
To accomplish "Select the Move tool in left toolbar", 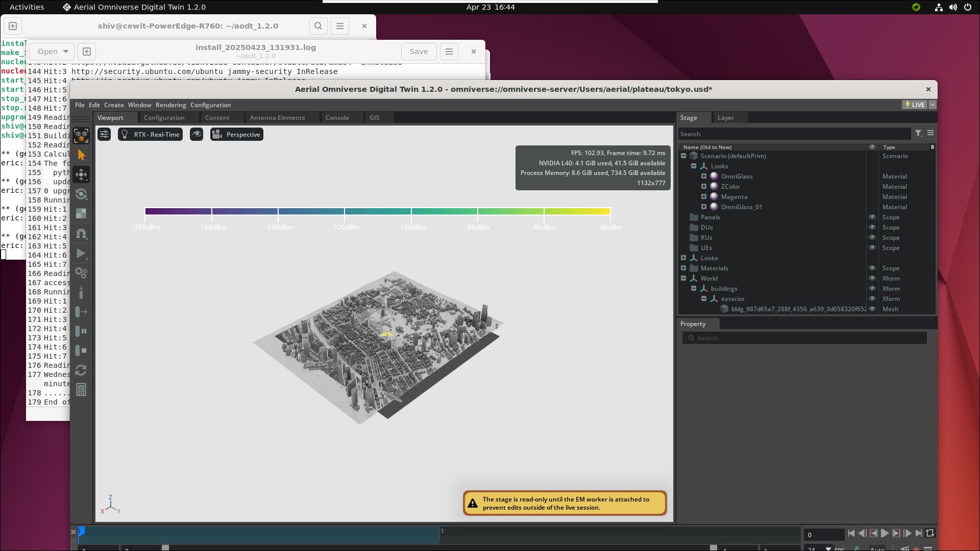I will coord(81,174).
